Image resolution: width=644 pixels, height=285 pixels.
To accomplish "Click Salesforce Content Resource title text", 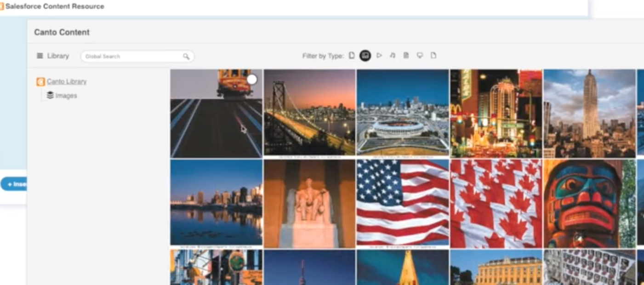I will 55,6.
